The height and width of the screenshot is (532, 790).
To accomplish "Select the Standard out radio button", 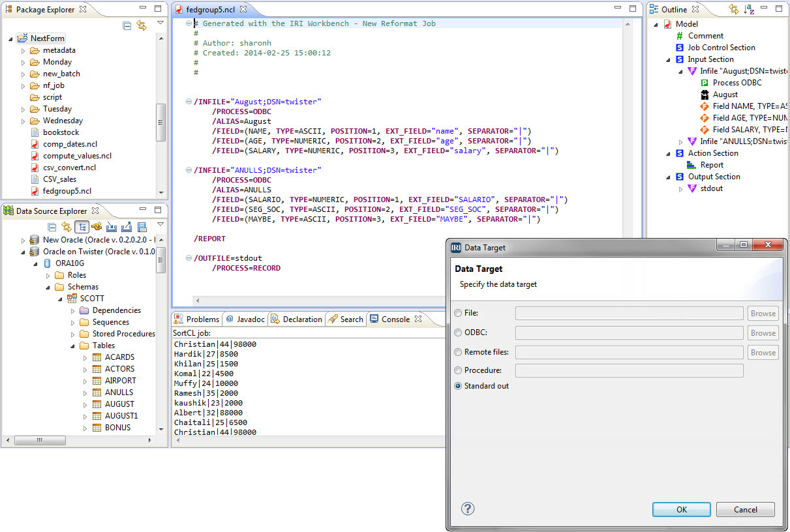I will (457, 385).
